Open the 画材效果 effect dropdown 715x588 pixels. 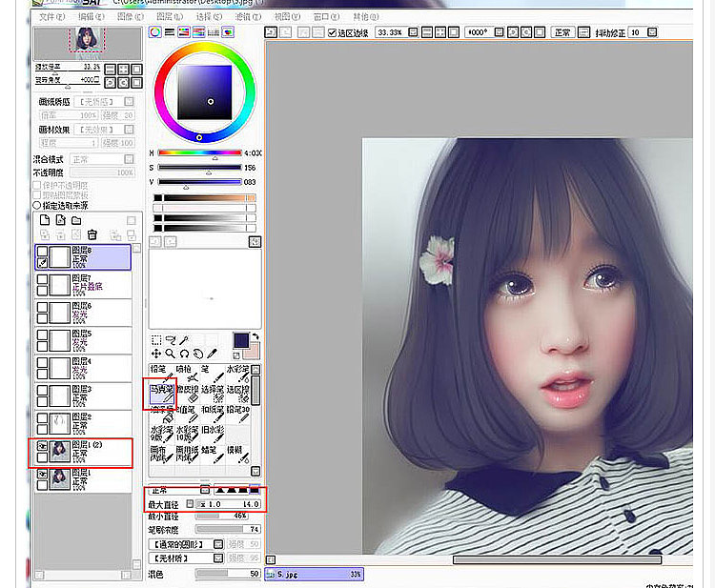(129, 130)
